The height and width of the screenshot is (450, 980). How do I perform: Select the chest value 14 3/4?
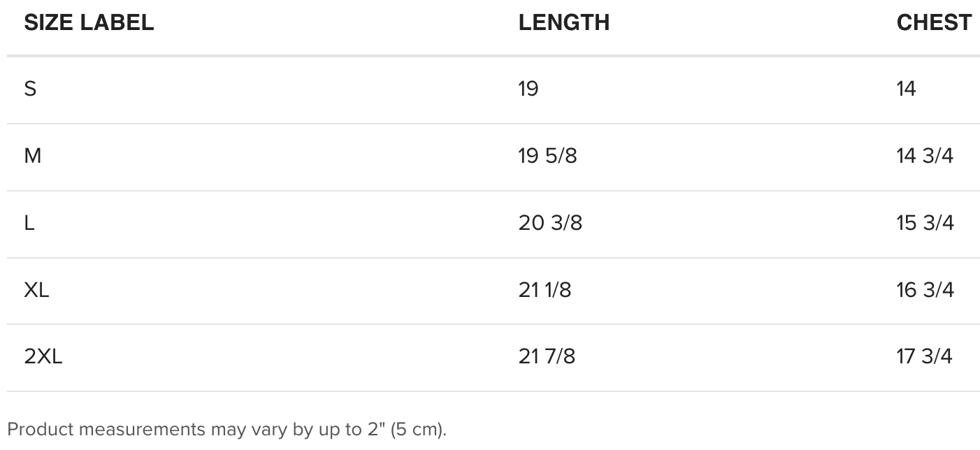click(x=925, y=156)
